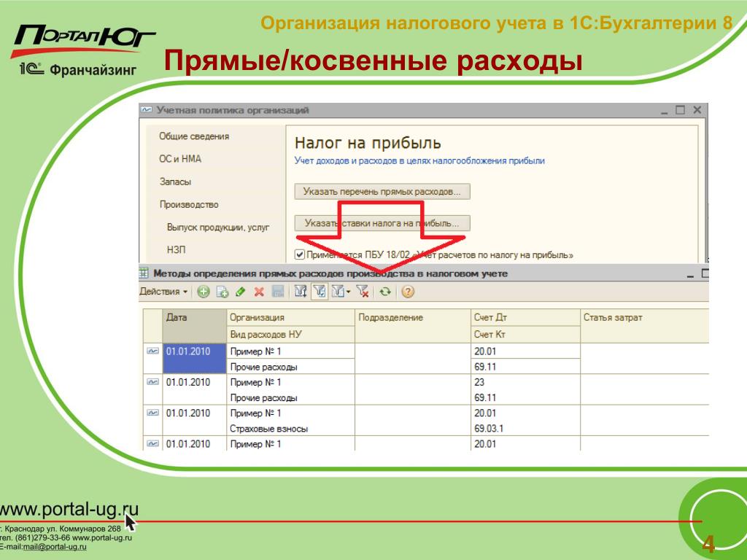Screen dimensions: 747x560
Task: Select Производство section in the sidebar
Action: pyautogui.click(x=189, y=204)
